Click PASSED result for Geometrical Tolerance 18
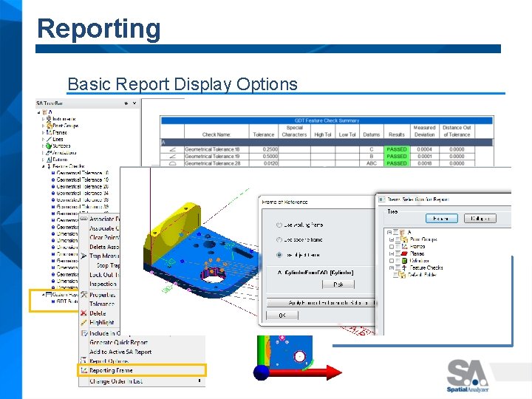Viewport: 532px width, 399px height. [x=397, y=149]
